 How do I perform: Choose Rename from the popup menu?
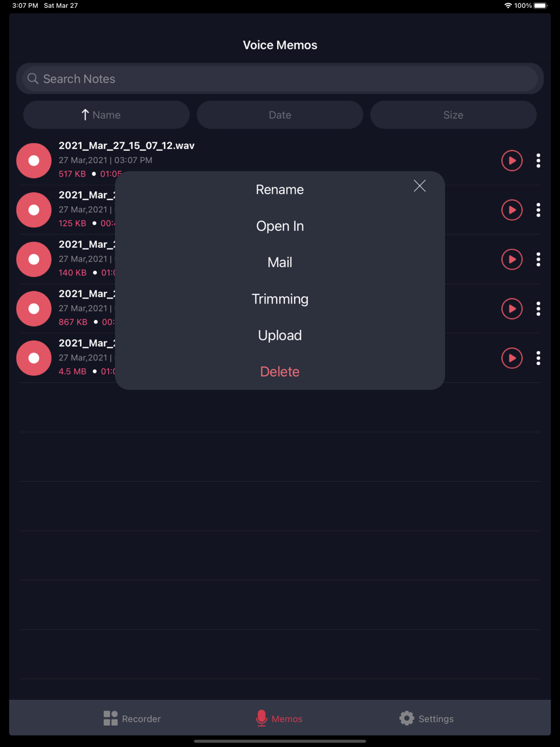tap(280, 189)
